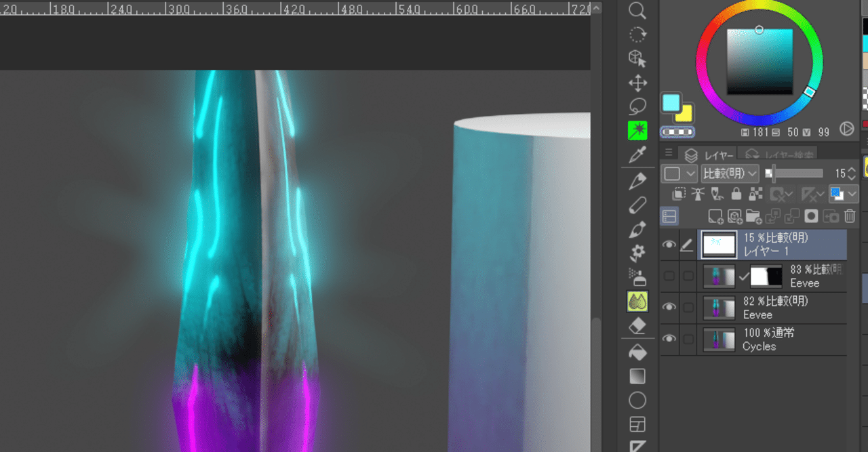Viewport: 868px width, 452px height.
Task: Select the Pen tool
Action: pyautogui.click(x=637, y=180)
